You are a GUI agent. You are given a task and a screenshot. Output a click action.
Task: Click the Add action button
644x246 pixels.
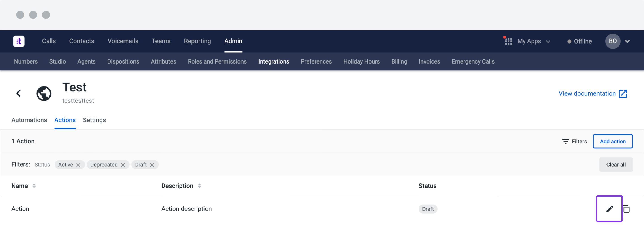click(x=612, y=142)
